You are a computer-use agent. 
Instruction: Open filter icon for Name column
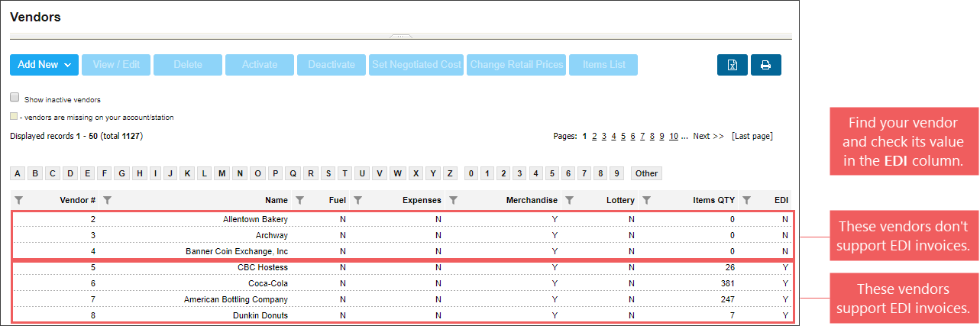tap(108, 200)
